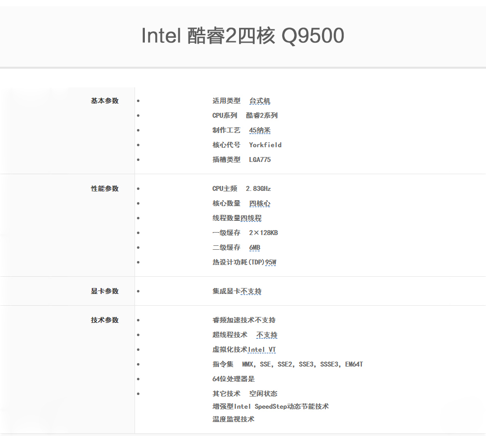The height and width of the screenshot is (448, 486).
Task: Click the 显卡参数 section heading
Action: 105,291
